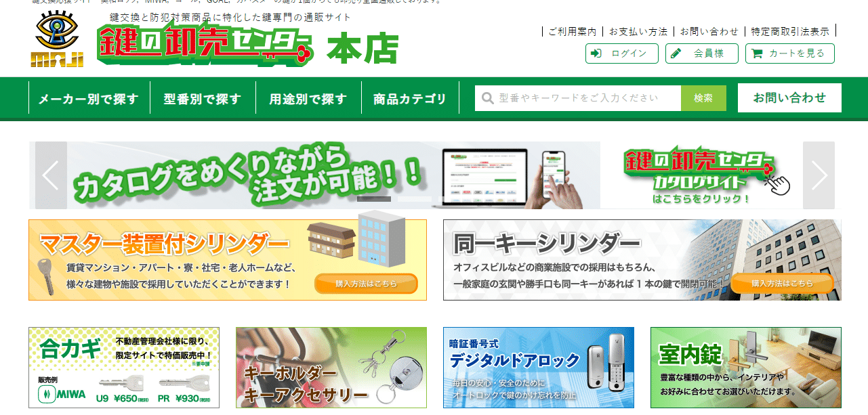Click the magnifying glass search icon

(487, 98)
